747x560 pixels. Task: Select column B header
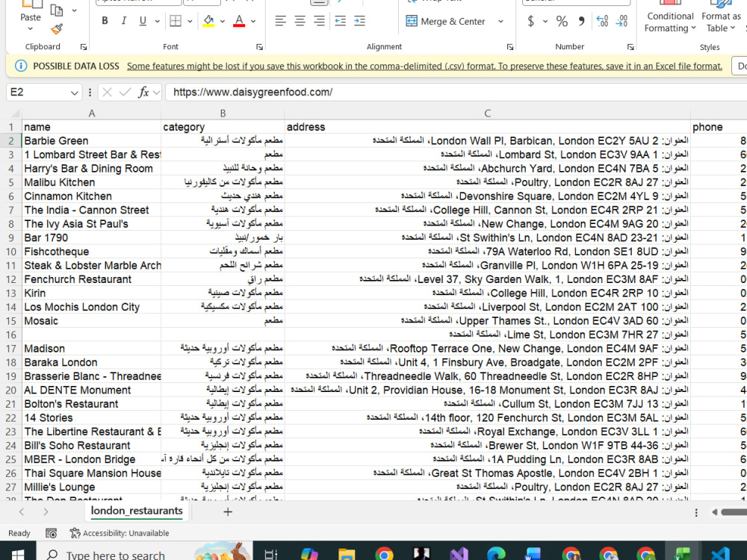[223, 113]
